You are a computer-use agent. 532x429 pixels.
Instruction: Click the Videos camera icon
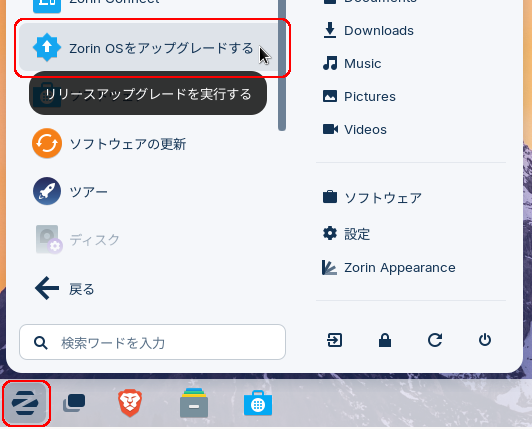[x=330, y=129]
